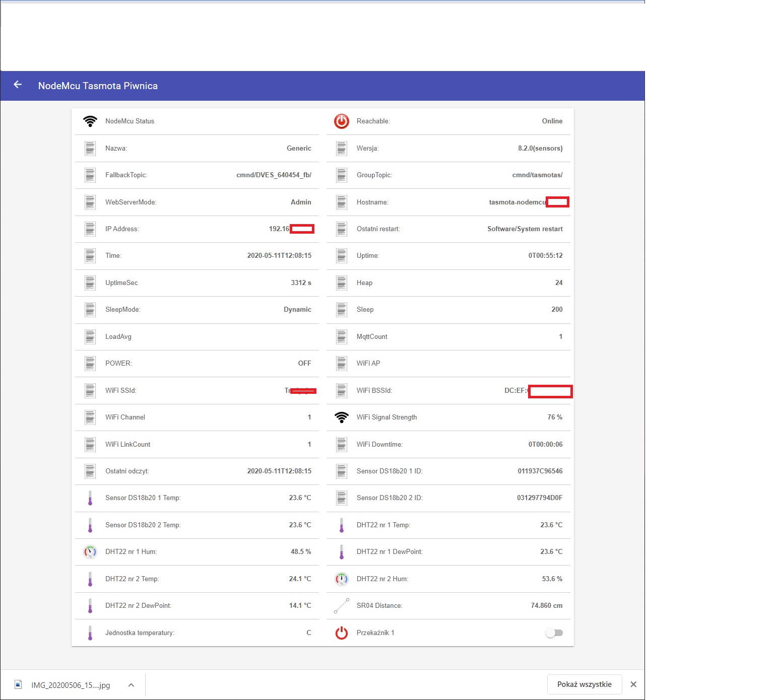Screen dimensions: 774x700
Task: Click the Ostatni restart row icon
Action: [342, 229]
